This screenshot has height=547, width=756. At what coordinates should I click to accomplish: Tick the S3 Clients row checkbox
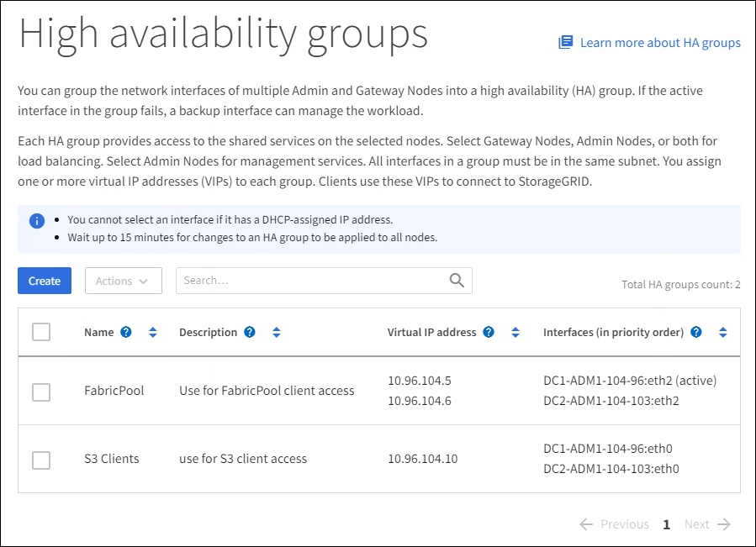[x=41, y=460]
